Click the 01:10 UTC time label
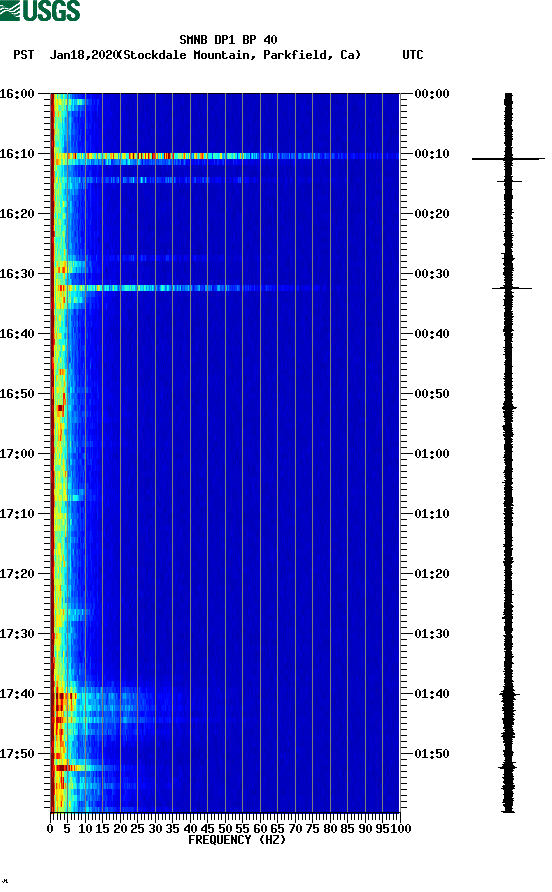Screen dimensions: 552x892 (x=432, y=514)
